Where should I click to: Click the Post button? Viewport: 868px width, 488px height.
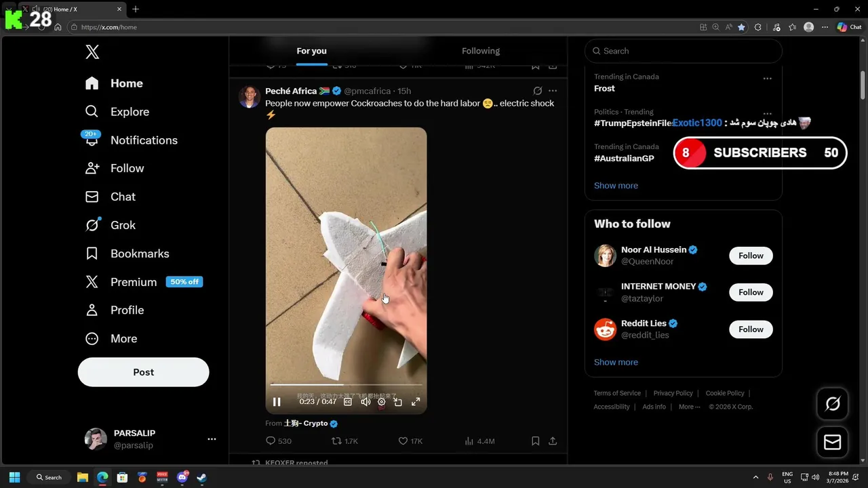pyautogui.click(x=143, y=372)
